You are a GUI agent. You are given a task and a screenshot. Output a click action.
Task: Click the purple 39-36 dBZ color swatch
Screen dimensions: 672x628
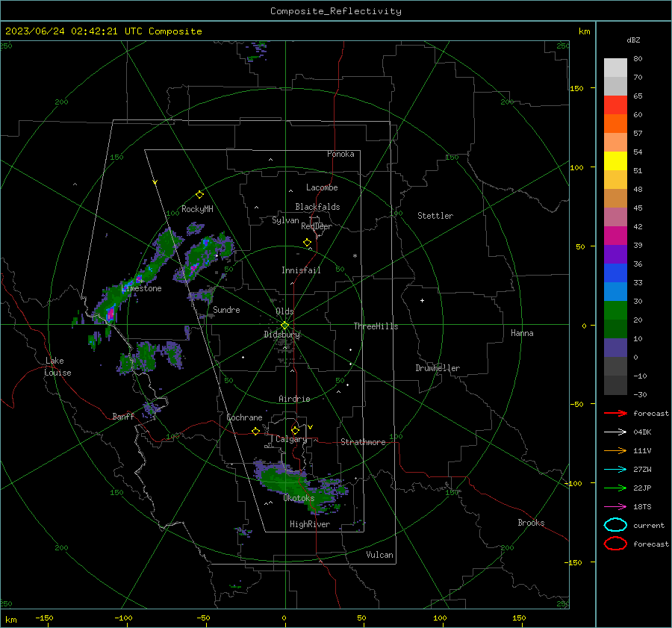tap(615, 255)
